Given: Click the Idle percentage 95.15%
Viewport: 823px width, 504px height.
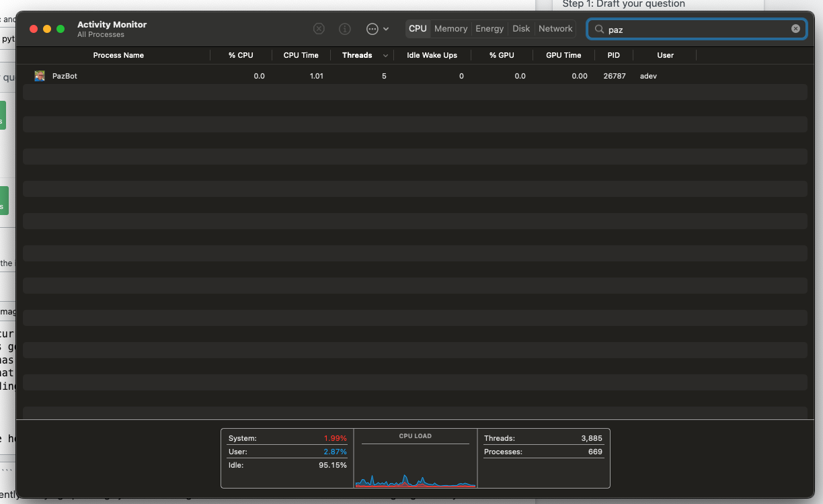Looking at the screenshot, I should point(333,465).
